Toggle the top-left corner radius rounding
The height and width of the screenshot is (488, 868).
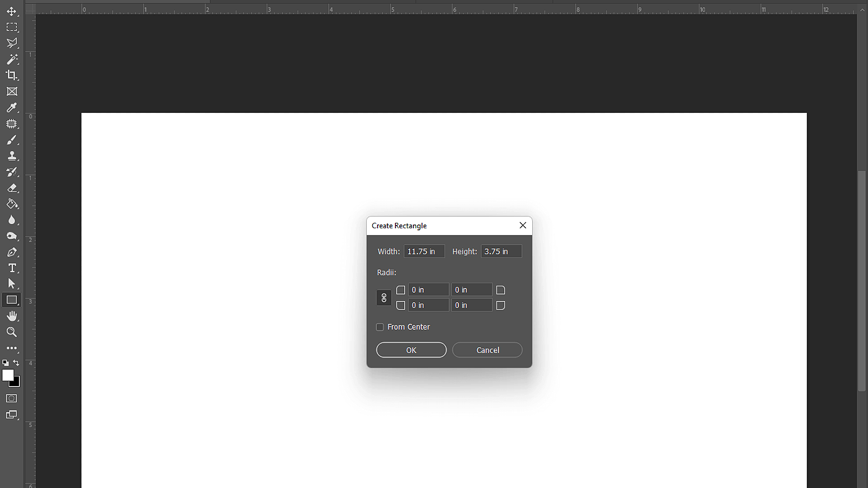pyautogui.click(x=400, y=290)
